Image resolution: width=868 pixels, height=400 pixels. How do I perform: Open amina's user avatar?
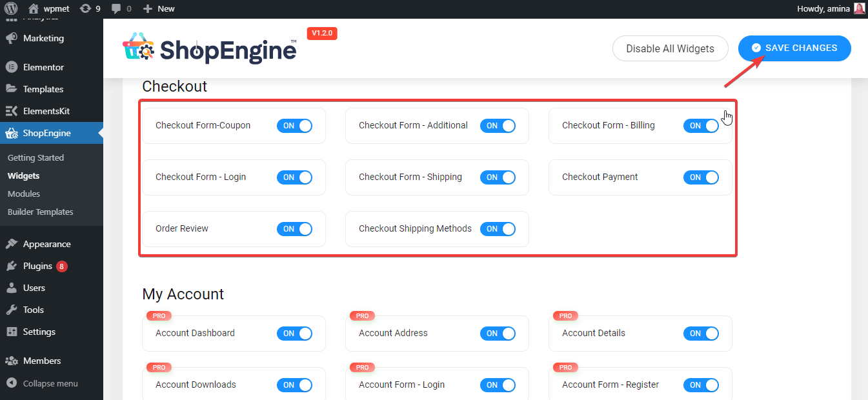tap(859, 8)
